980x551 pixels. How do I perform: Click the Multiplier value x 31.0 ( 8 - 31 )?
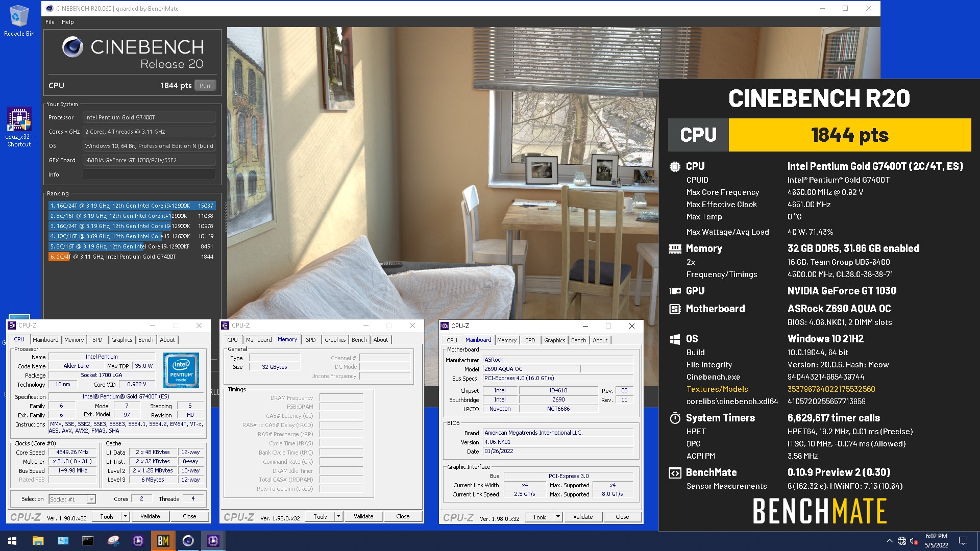click(72, 462)
